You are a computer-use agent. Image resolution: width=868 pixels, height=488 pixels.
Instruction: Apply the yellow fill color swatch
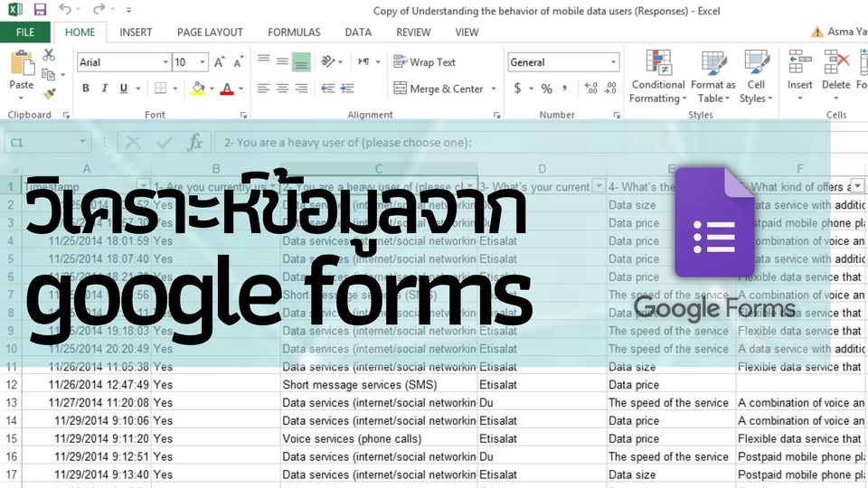coord(198,89)
